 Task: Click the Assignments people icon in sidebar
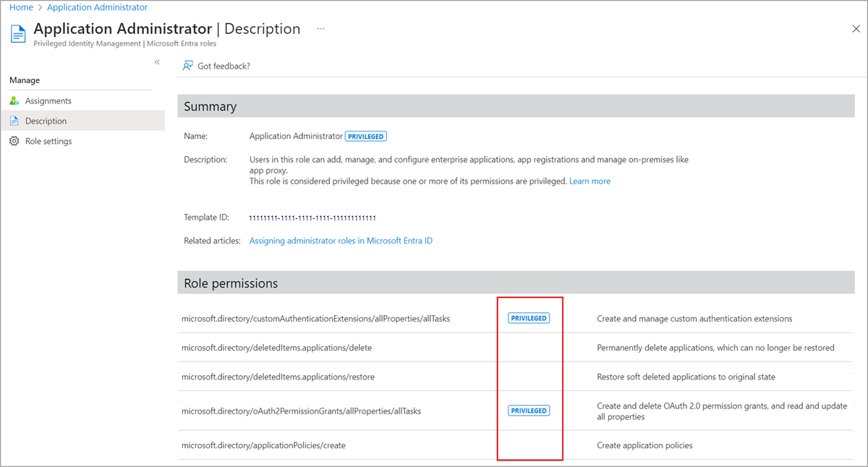pyautogui.click(x=14, y=100)
